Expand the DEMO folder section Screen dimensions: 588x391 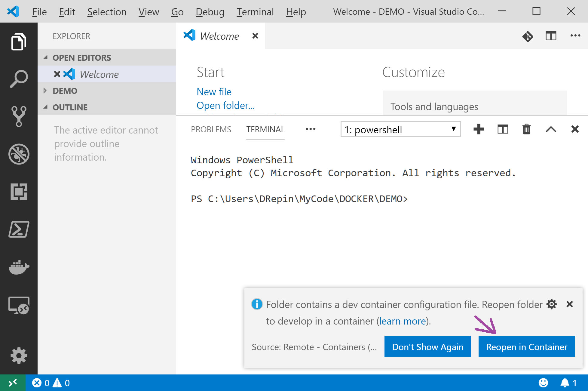coord(107,91)
